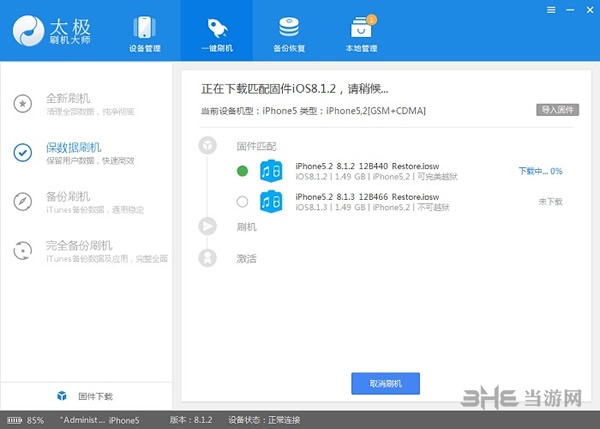Select iOS 8.1.3 firmware radio button
Image resolution: width=600 pixels, height=429 pixels.
[x=242, y=201]
